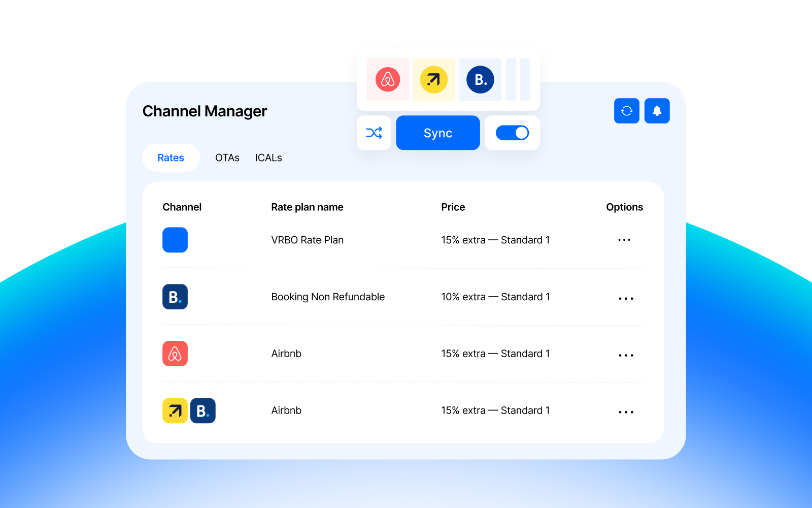Screen dimensions: 812x508
Task: Click the Options column header
Action: [x=625, y=207]
